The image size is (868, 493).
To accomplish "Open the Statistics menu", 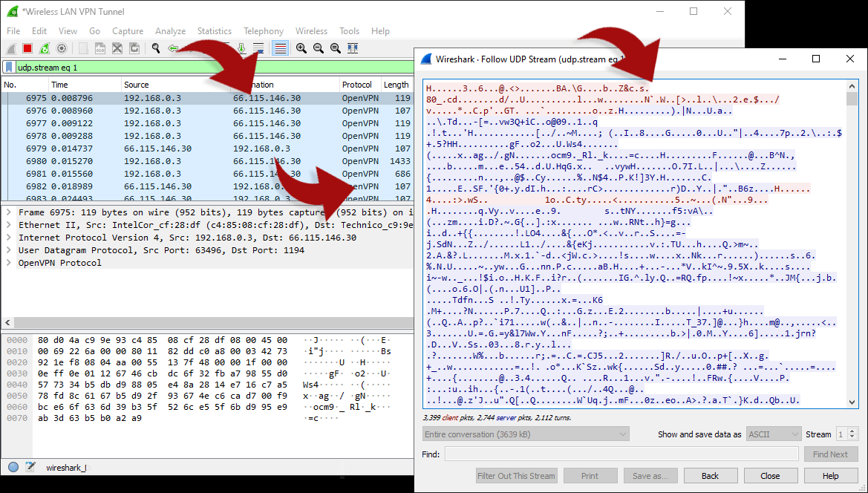I will (x=215, y=31).
